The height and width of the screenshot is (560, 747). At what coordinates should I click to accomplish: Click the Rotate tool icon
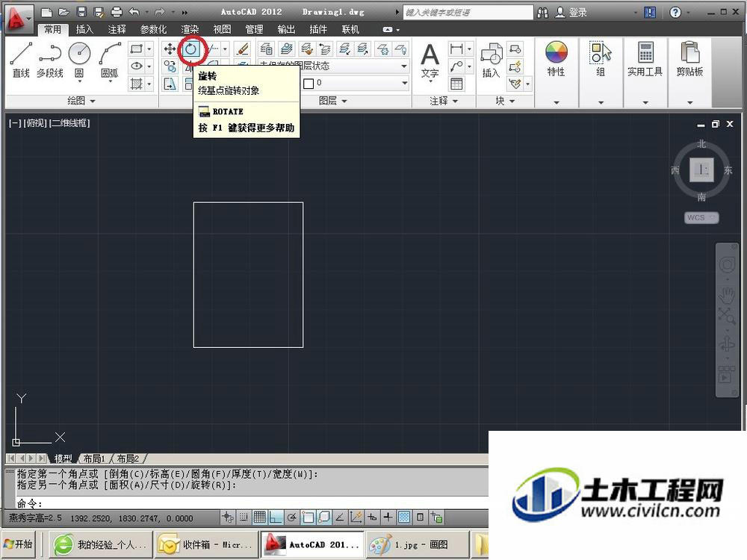click(191, 49)
